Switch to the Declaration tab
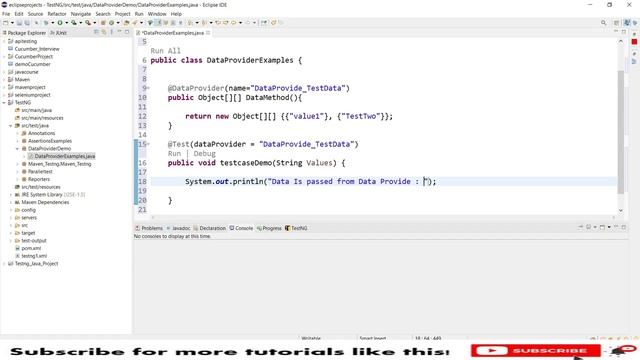Viewport: 640px width, 360px height. click(209, 228)
